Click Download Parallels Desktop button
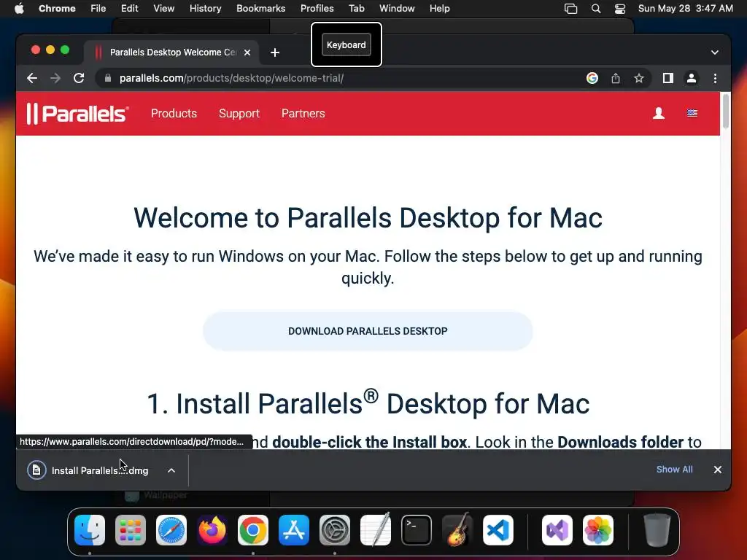Screen dimensions: 747x560 tap(368, 331)
